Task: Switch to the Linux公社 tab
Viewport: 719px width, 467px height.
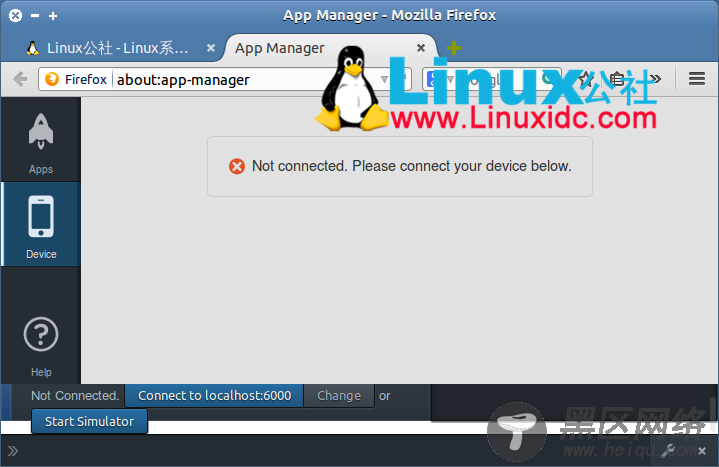Action: (117, 48)
